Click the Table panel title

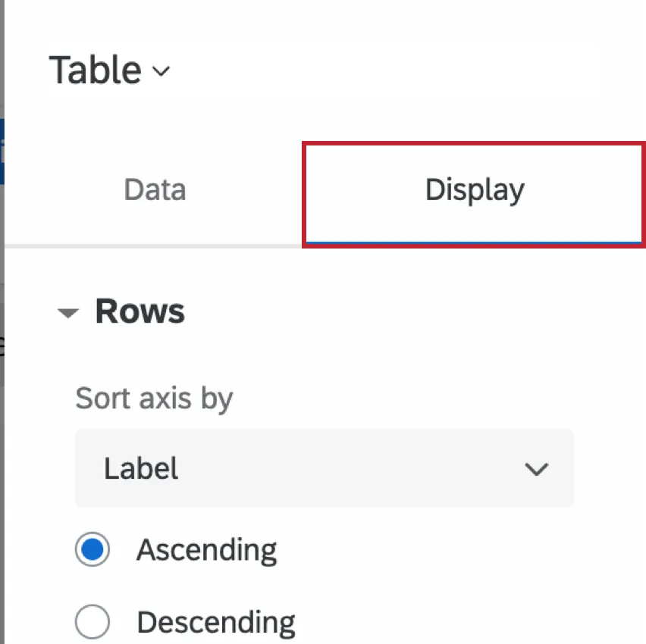[x=93, y=70]
